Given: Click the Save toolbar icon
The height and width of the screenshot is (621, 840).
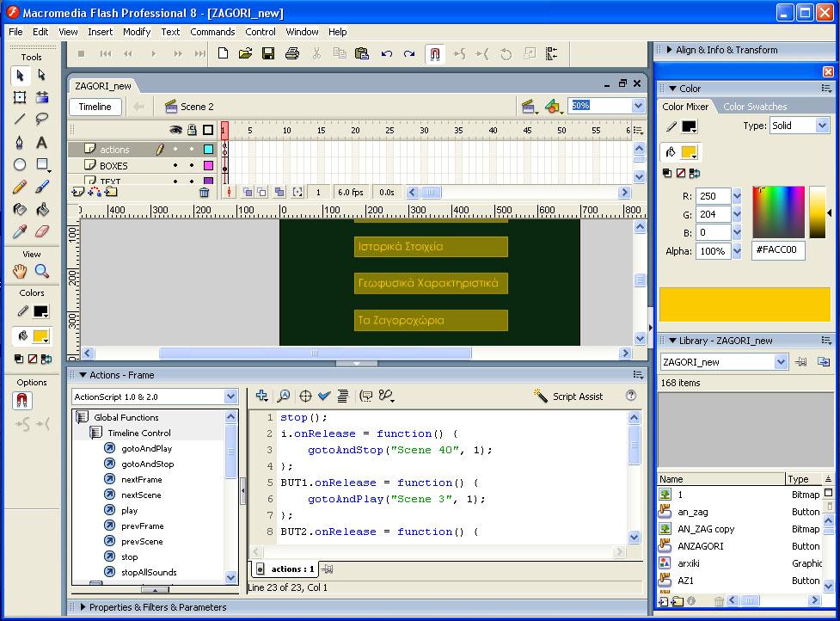Looking at the screenshot, I should [x=268, y=53].
